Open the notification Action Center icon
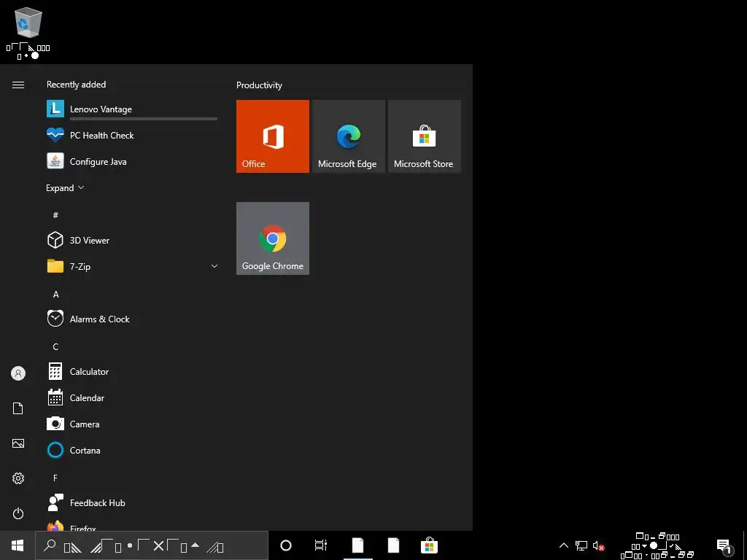This screenshot has height=560, width=747. coord(724,545)
